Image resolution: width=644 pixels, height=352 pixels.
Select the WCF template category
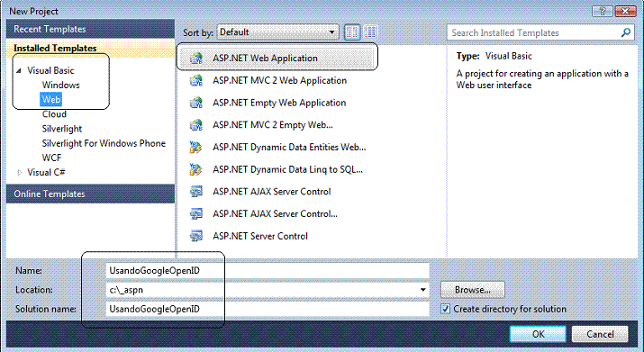click(x=51, y=158)
